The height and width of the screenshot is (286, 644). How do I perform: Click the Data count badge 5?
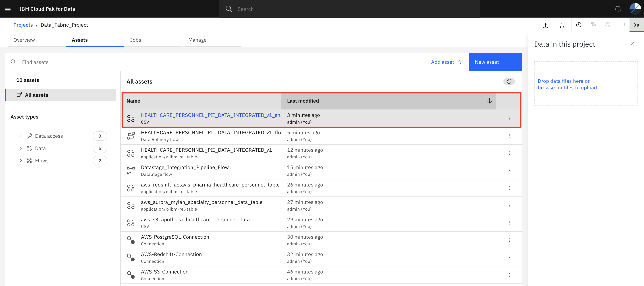click(100, 148)
